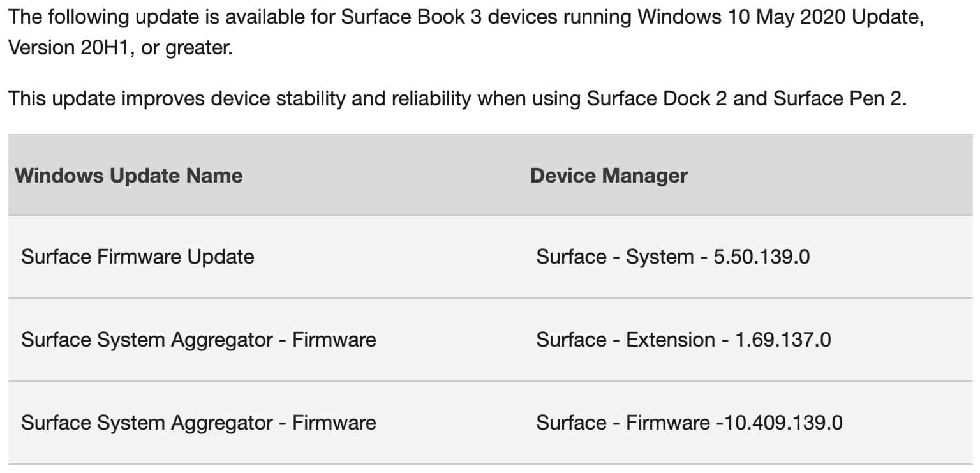Screen dimensions: 980x473
Task: Click the version number 10.409.139.0
Action: point(780,423)
